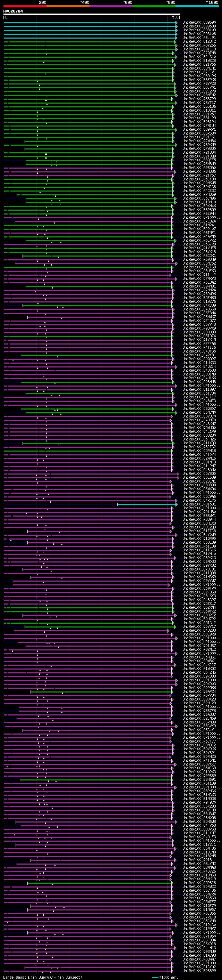Select the UniRef100_C7NKV3 label
The height and width of the screenshot is (980, 222).
(199, 279)
